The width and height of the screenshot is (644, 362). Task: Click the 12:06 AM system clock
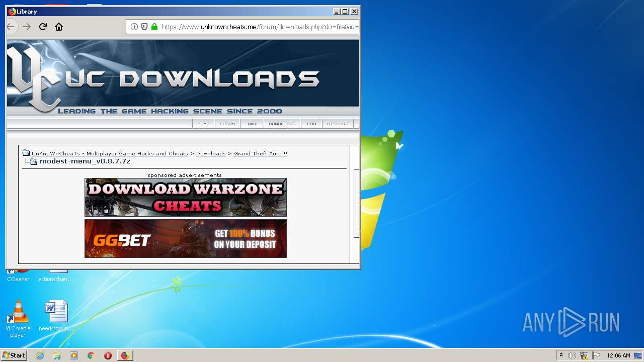618,355
